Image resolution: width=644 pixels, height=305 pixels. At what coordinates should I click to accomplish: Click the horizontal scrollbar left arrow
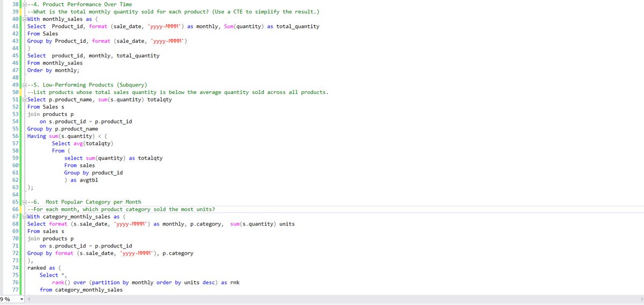pyautogui.click(x=28, y=299)
